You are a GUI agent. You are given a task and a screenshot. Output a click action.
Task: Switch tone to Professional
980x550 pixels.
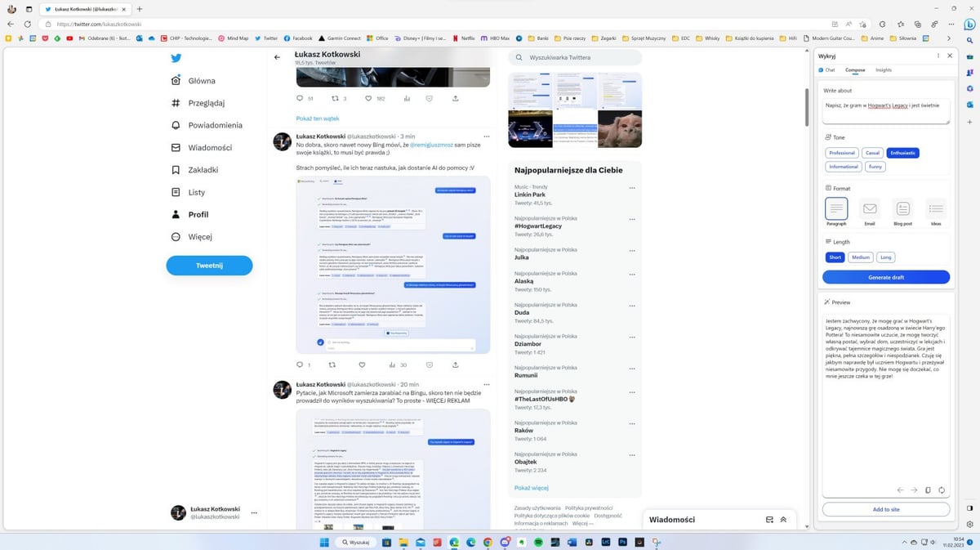[x=842, y=153]
